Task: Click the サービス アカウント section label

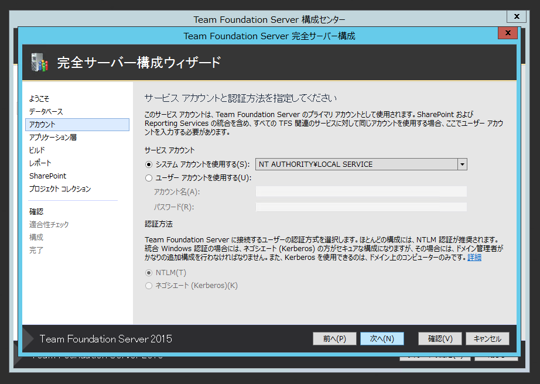Action: (169, 150)
